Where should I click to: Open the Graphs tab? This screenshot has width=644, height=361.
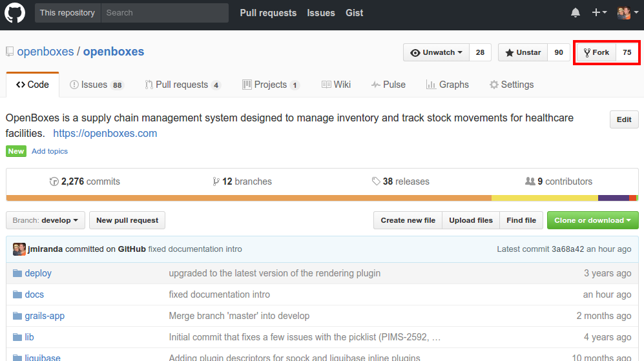click(447, 85)
